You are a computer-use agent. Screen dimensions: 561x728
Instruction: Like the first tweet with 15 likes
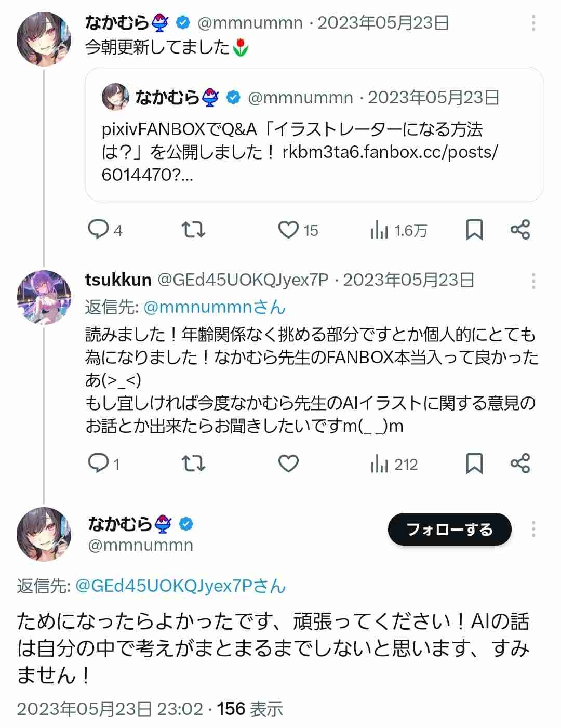(288, 229)
